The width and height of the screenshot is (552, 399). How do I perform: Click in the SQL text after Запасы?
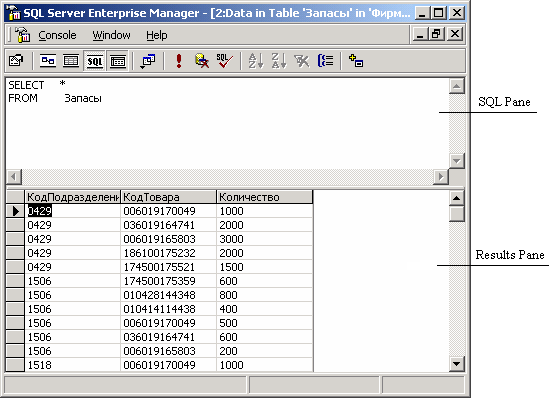pyautogui.click(x=103, y=98)
